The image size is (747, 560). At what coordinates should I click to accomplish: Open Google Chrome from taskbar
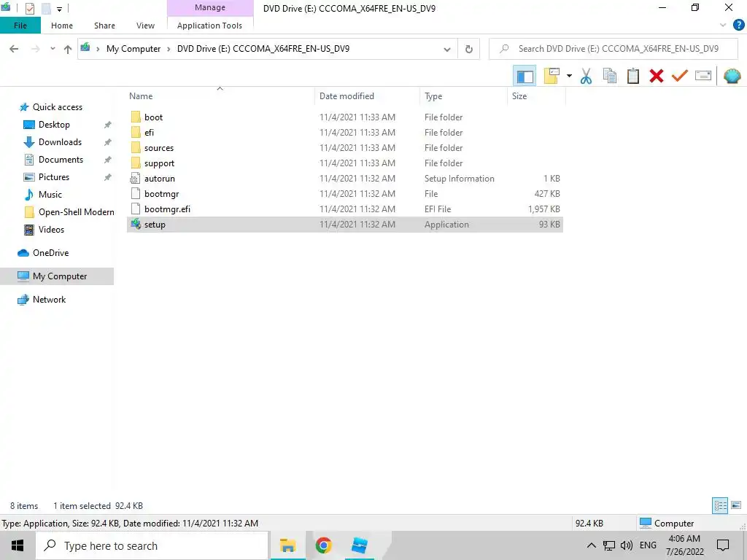click(x=323, y=545)
